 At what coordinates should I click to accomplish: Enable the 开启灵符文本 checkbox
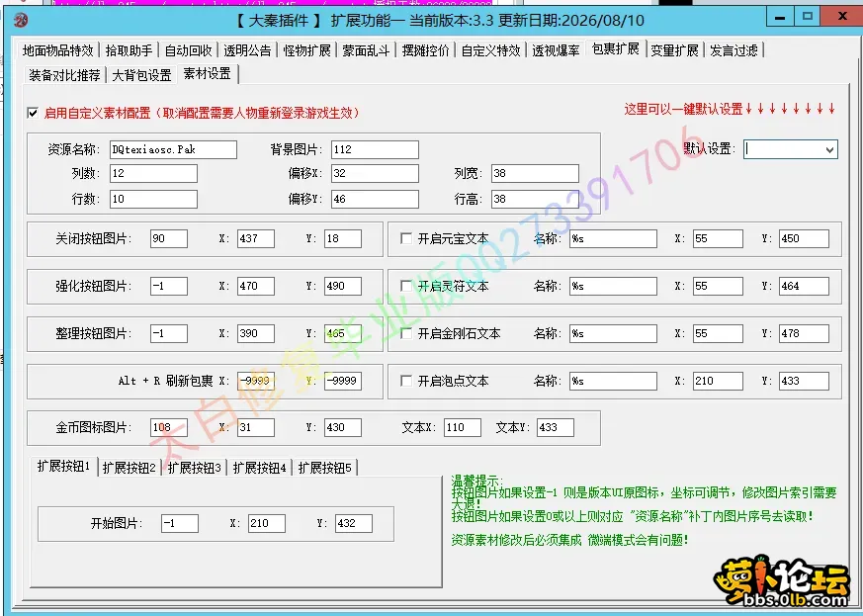406,286
